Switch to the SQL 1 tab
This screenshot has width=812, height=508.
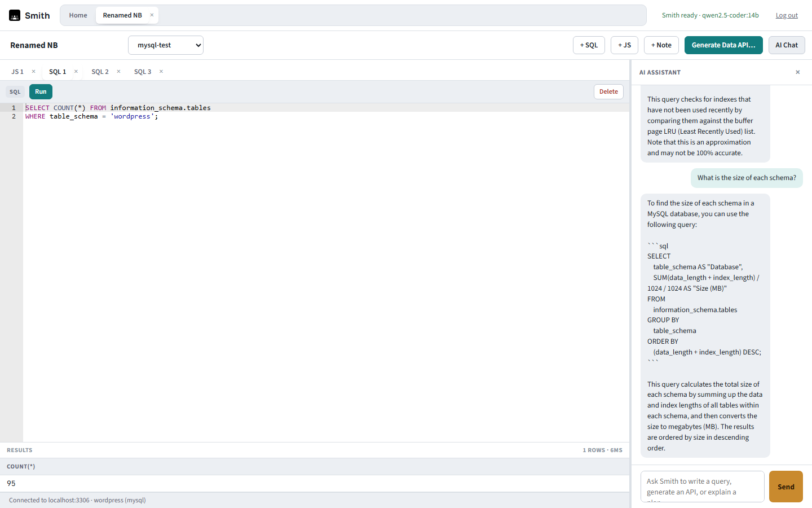[x=58, y=72]
